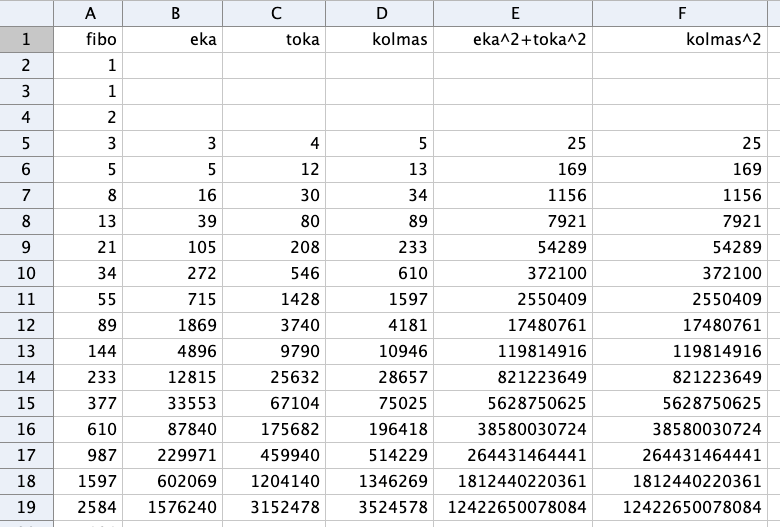Click cell B1 labeled eka
The height and width of the screenshot is (527, 780).
coord(176,40)
